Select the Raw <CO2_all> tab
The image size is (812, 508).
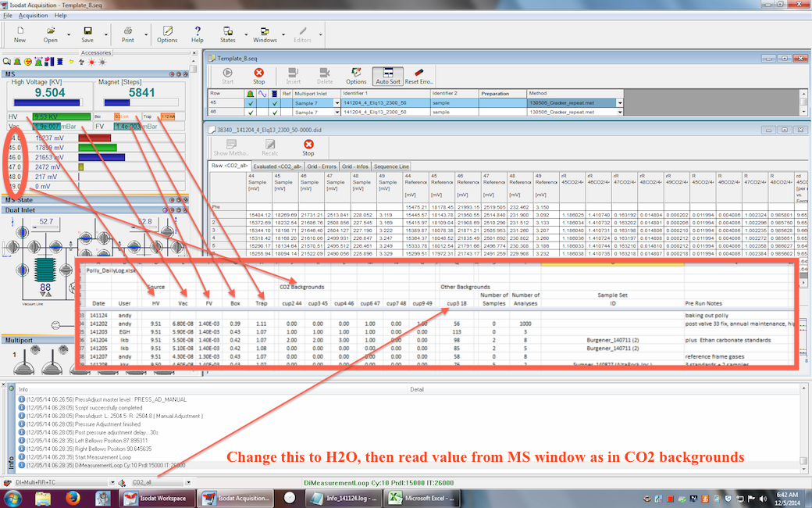(x=230, y=166)
